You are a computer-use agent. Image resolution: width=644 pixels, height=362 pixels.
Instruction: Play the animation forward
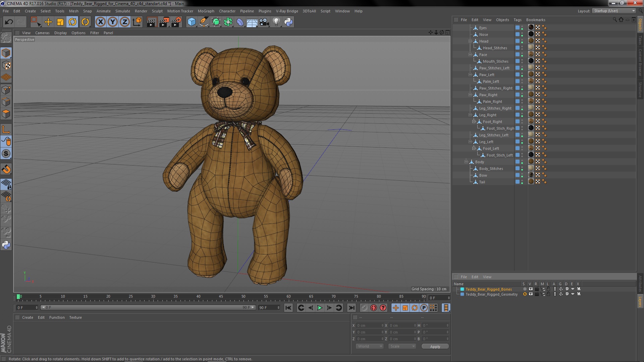click(x=320, y=308)
